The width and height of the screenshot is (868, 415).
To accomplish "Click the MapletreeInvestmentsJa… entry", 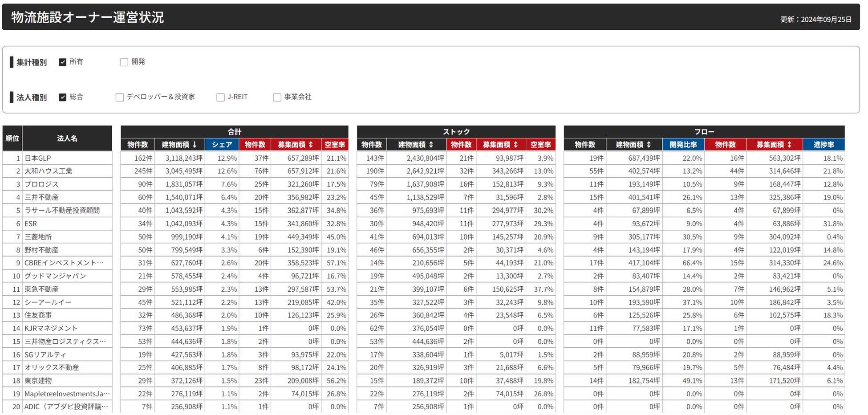I will pos(67,394).
